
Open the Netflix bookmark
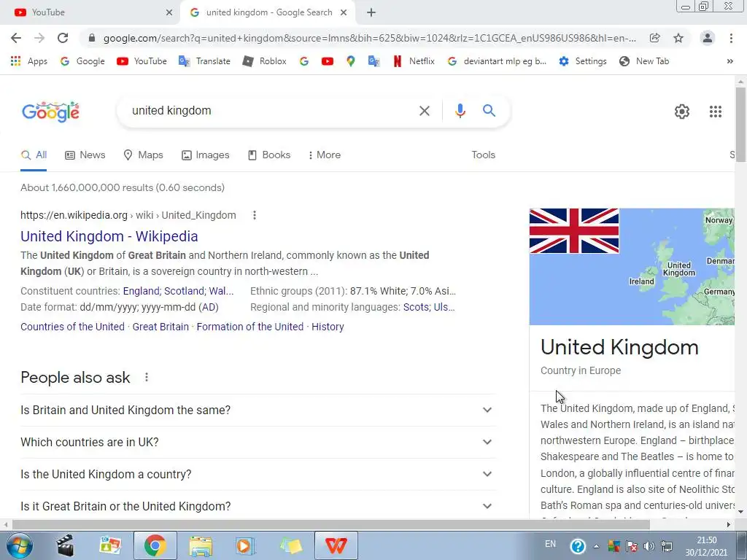[414, 61]
